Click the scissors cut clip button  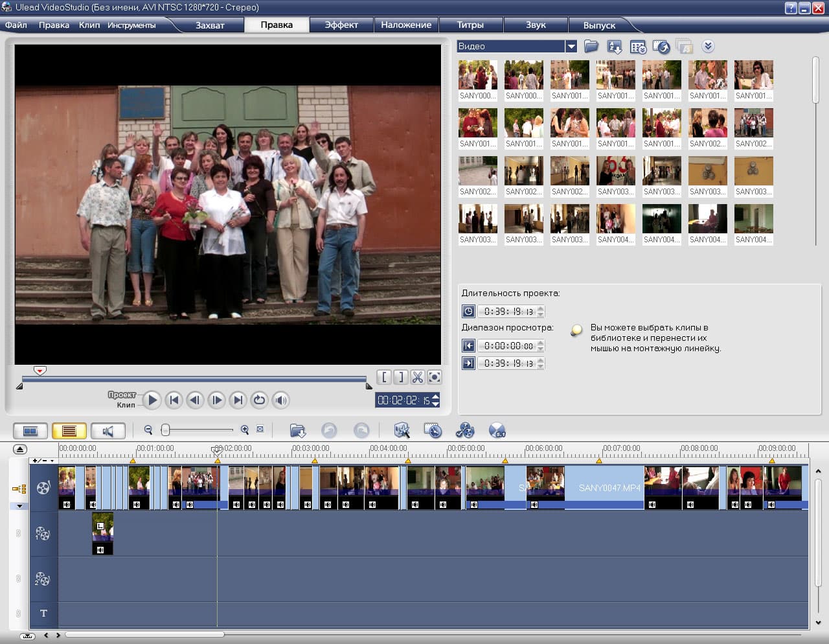[418, 377]
